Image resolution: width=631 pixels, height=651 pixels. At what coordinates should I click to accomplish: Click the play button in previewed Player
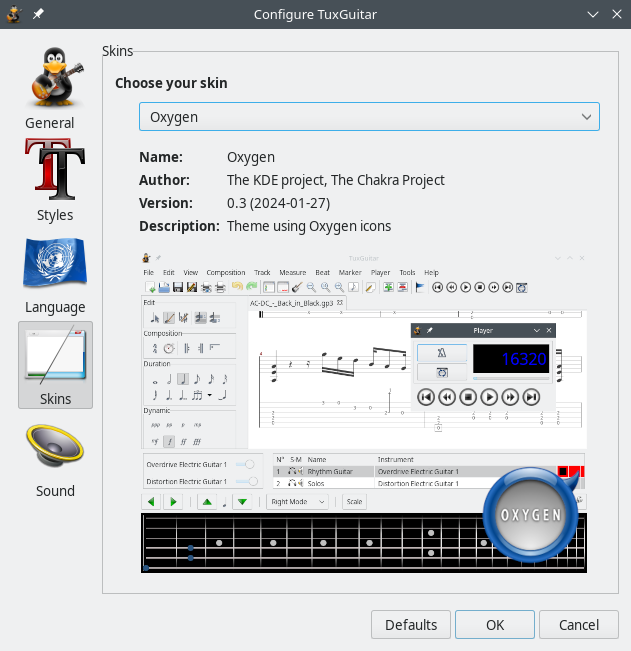[x=489, y=397]
